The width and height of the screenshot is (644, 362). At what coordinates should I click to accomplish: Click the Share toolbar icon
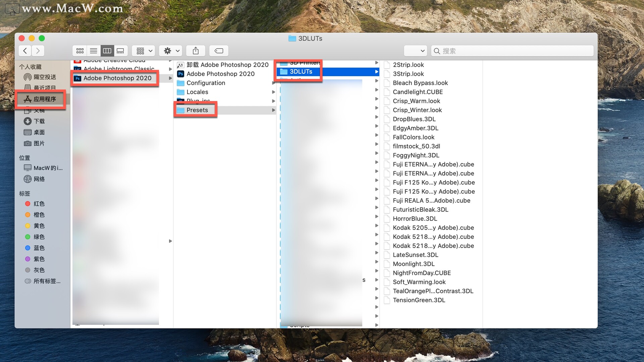coord(196,51)
